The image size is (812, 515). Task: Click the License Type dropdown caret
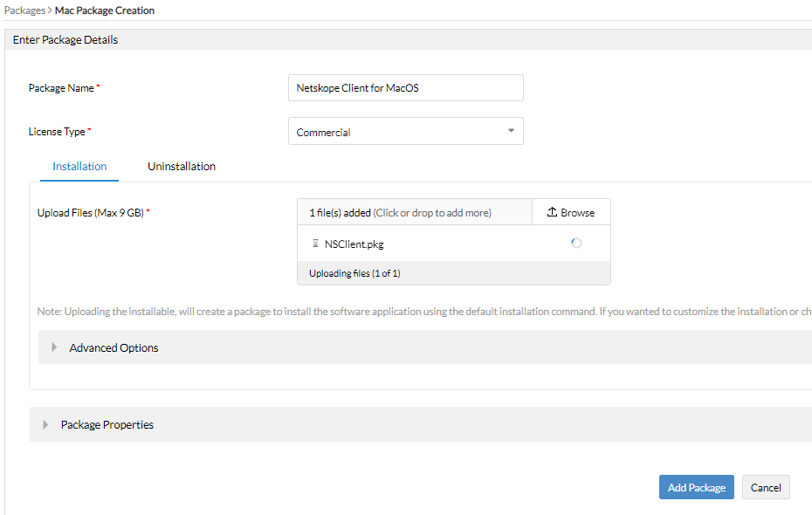pyautogui.click(x=511, y=131)
